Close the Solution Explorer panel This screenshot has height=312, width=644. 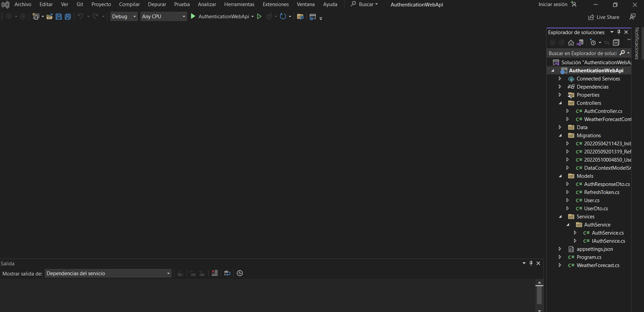click(x=626, y=32)
